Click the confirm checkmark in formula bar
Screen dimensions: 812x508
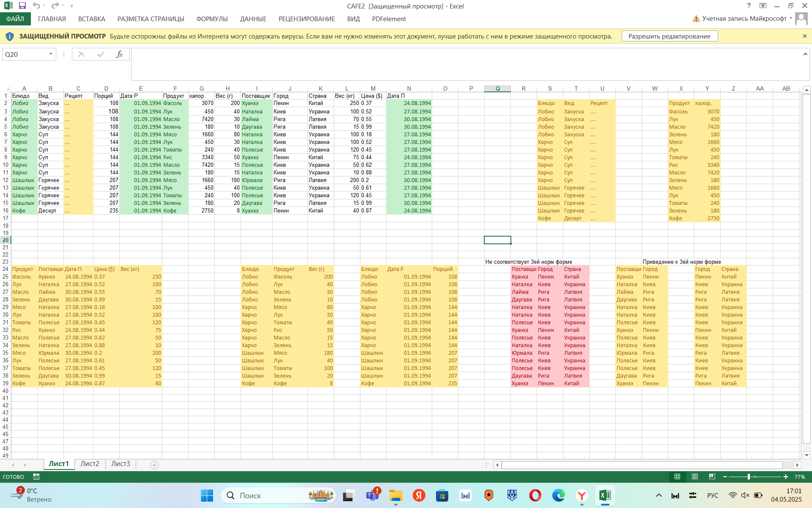point(101,54)
